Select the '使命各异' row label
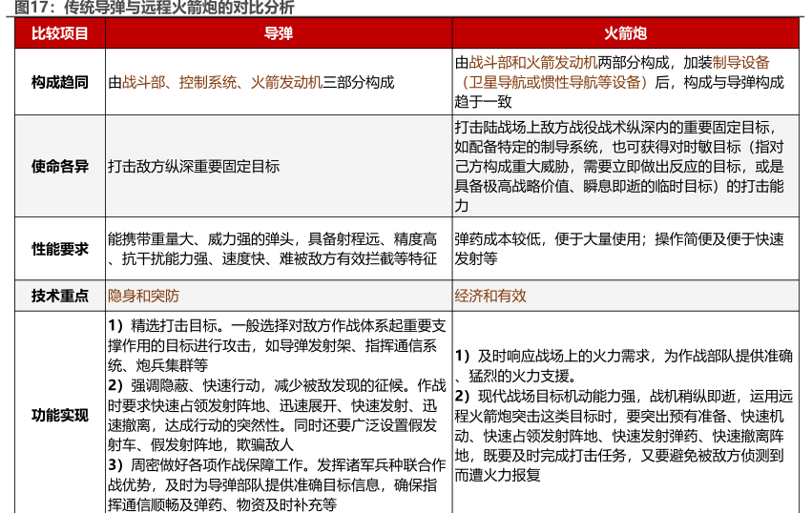Viewport: 812px width, 513px height. click(60, 166)
